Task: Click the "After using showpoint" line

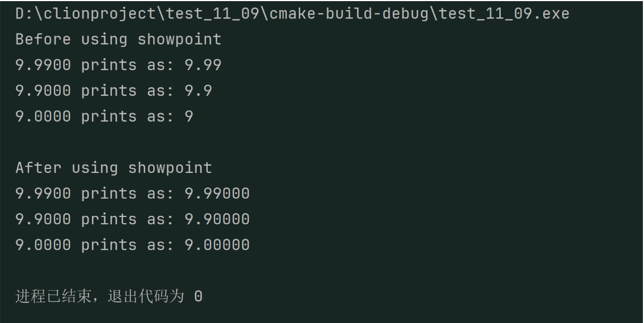Action: pos(114,168)
